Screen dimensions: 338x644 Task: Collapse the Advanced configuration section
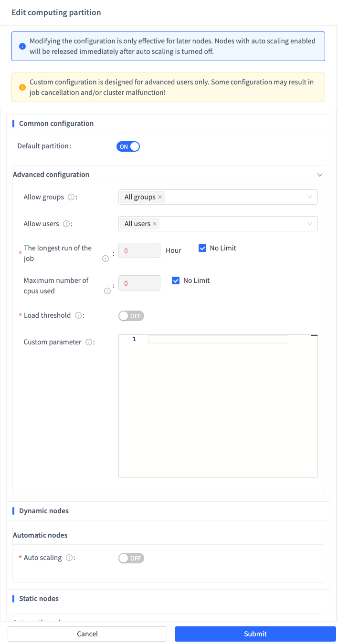[320, 175]
